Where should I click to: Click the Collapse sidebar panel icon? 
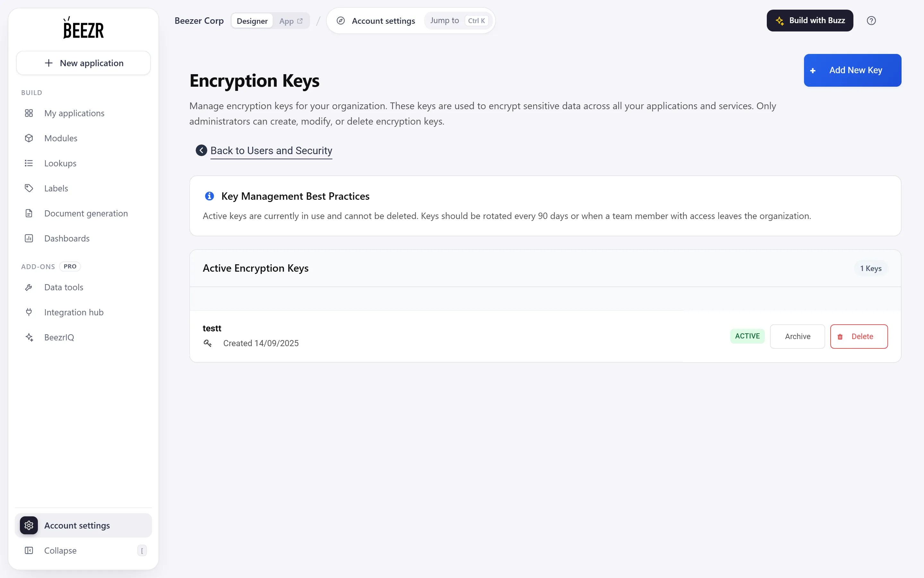point(29,550)
